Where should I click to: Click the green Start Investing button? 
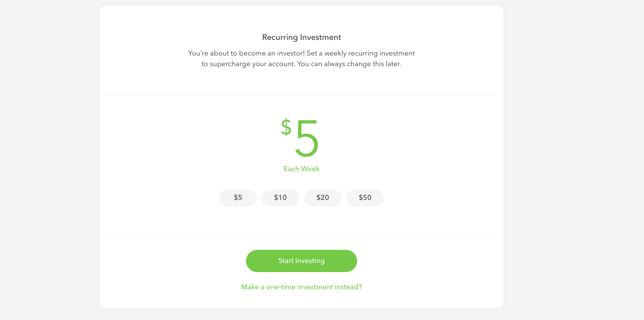point(302,261)
